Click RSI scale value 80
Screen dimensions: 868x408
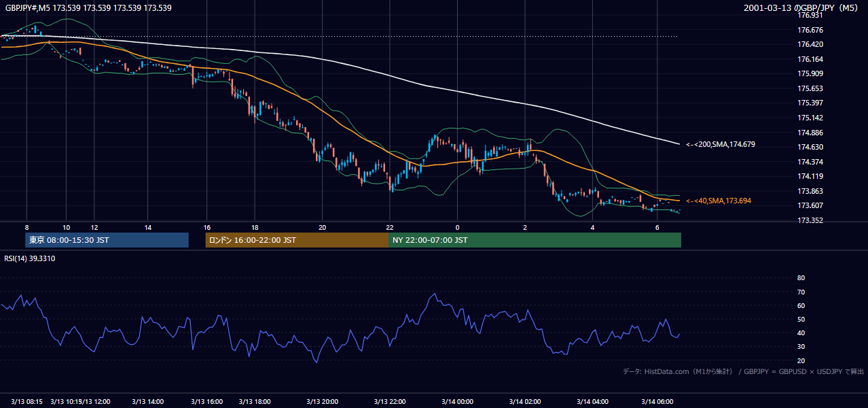tap(801, 278)
